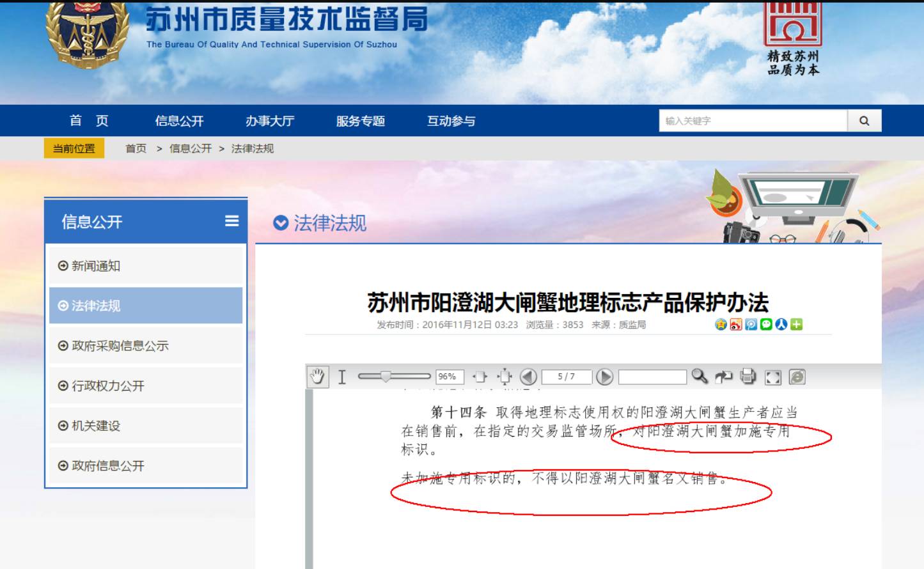
Task: Click the 法律法规 section heading
Action: click(330, 222)
